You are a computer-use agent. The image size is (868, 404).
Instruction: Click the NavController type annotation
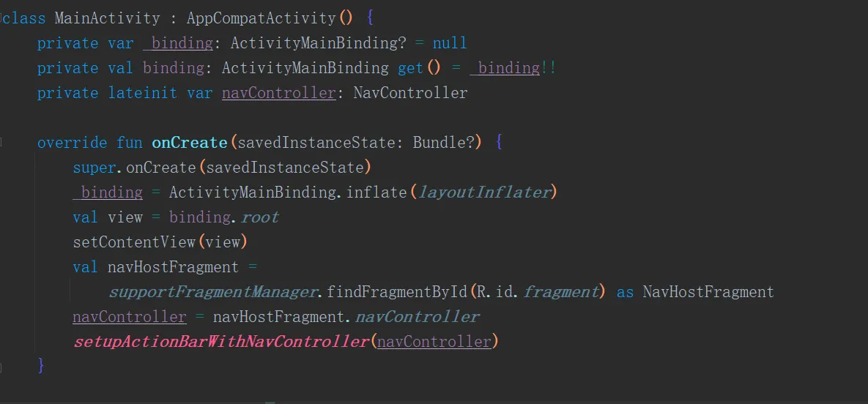410,93
